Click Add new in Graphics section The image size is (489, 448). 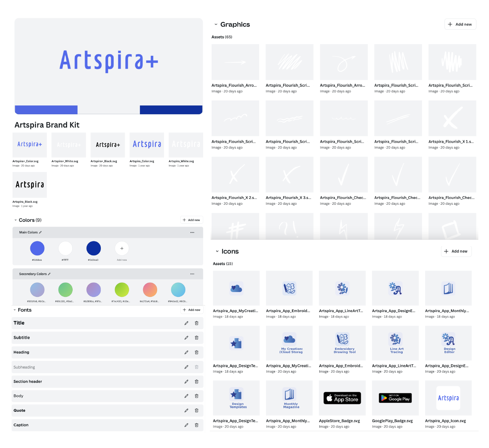click(460, 24)
